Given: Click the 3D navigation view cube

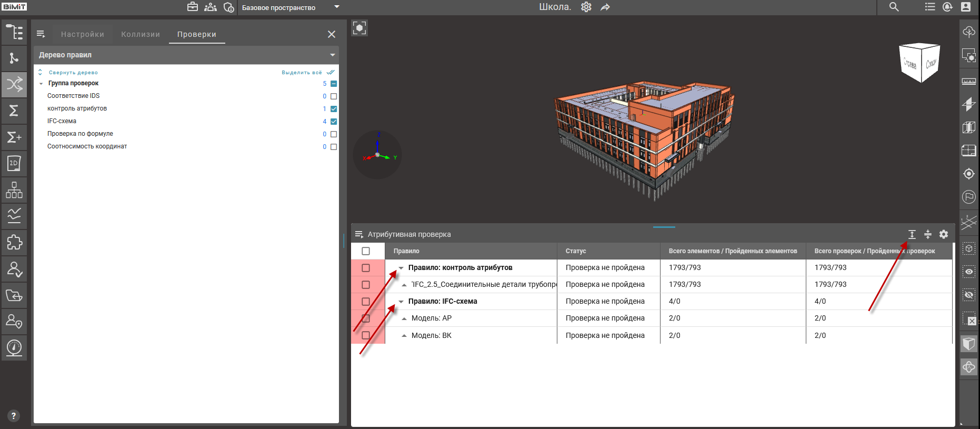Looking at the screenshot, I should [919, 63].
